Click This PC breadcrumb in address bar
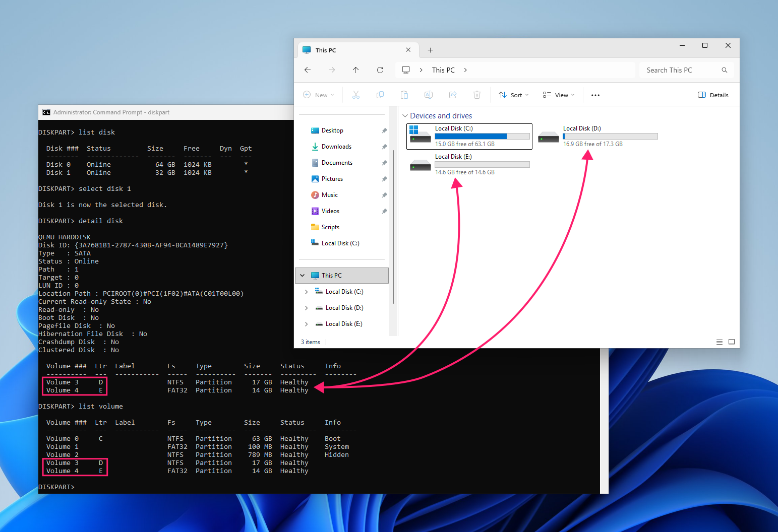 pos(443,70)
